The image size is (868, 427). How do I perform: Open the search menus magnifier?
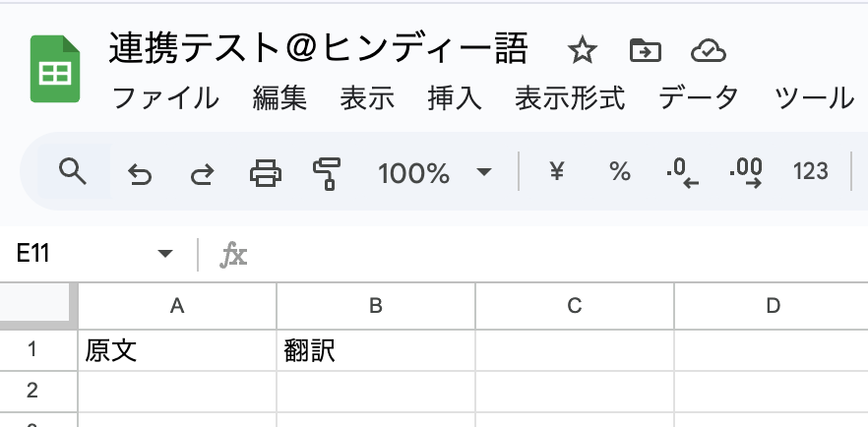73,172
